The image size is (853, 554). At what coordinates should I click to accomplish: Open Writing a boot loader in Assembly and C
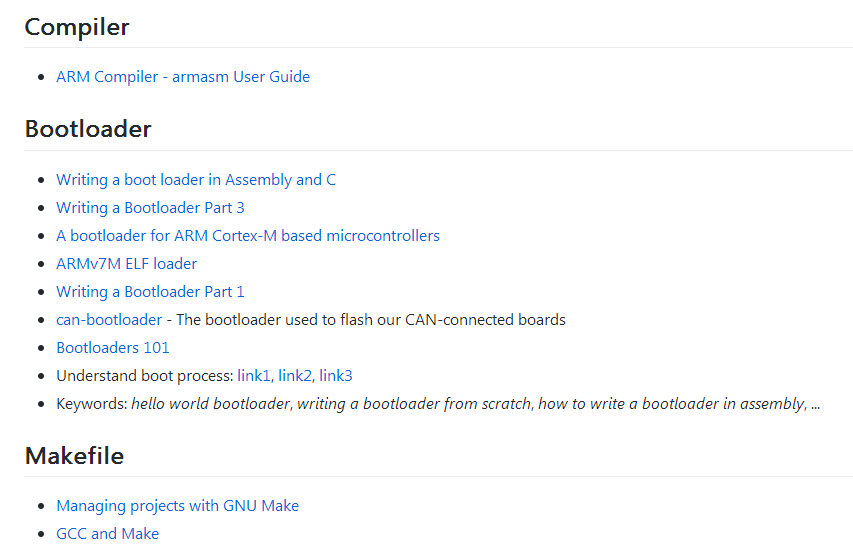[x=196, y=180]
